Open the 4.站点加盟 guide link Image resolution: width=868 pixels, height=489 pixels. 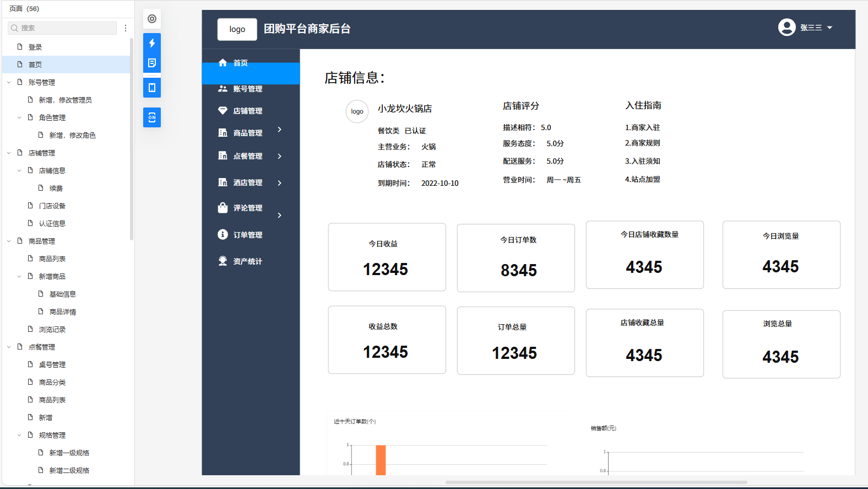(x=642, y=179)
